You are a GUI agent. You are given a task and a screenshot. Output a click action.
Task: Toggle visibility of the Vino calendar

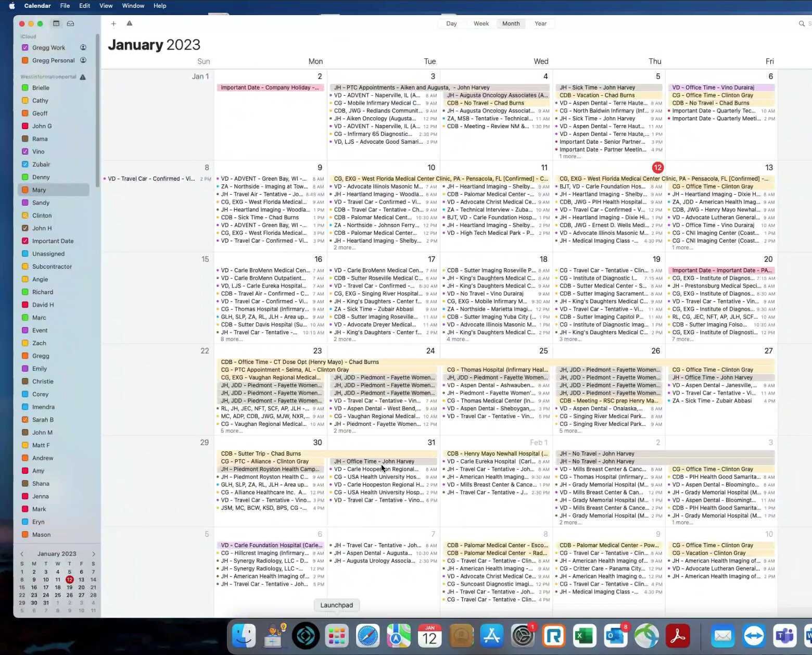(24, 152)
